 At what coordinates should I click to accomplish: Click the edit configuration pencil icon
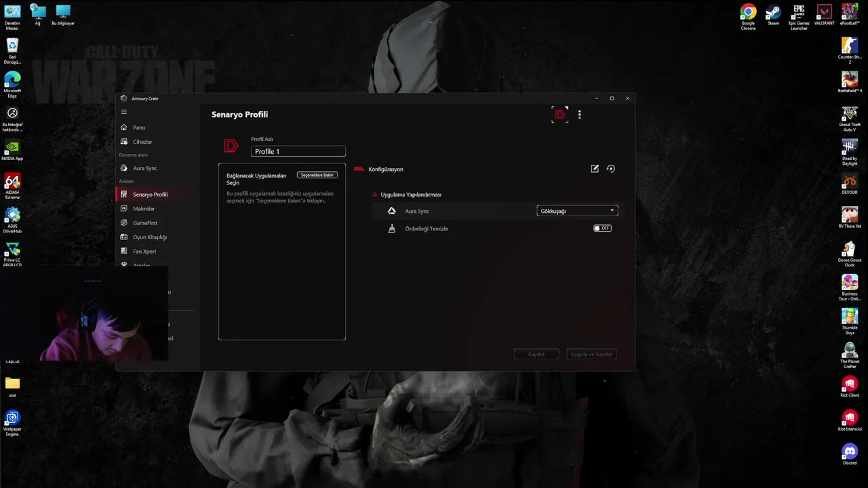click(595, 169)
